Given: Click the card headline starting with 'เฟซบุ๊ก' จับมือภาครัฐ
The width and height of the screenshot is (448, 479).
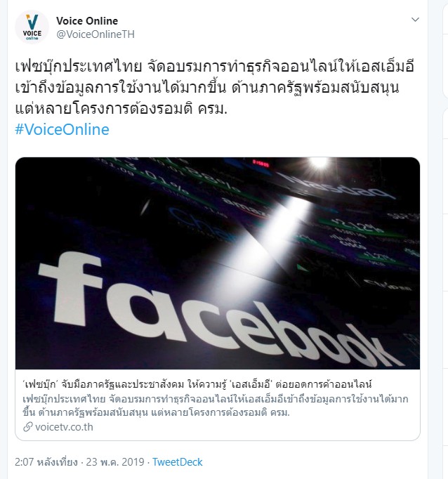Looking at the screenshot, I should click(197, 384).
